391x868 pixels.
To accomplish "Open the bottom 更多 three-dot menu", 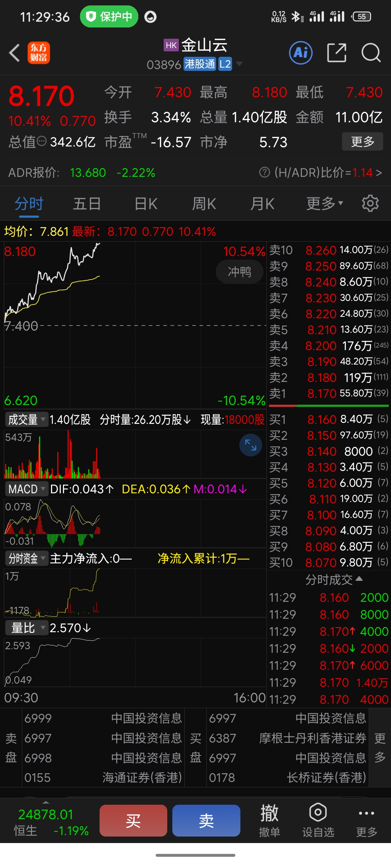I will 366,821.
